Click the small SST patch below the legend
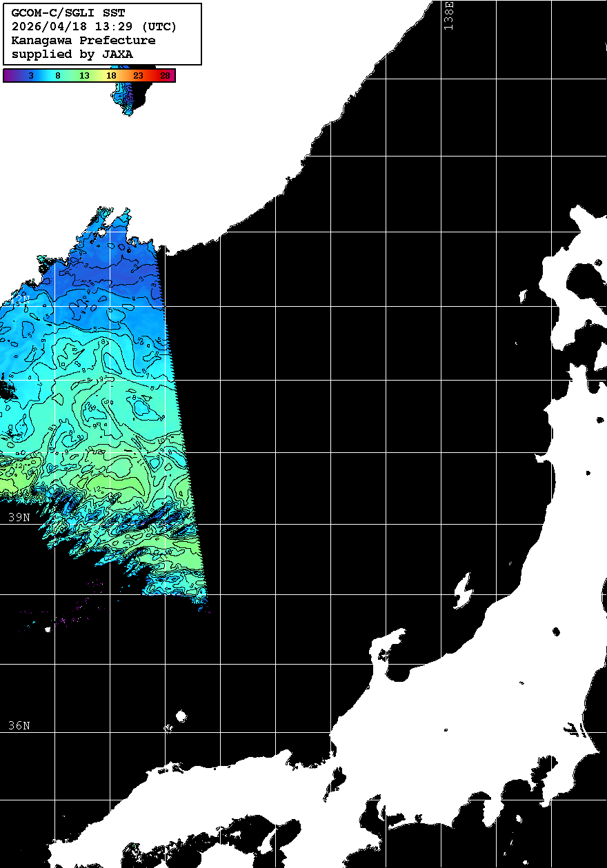The image size is (607, 868). pyautogui.click(x=125, y=97)
